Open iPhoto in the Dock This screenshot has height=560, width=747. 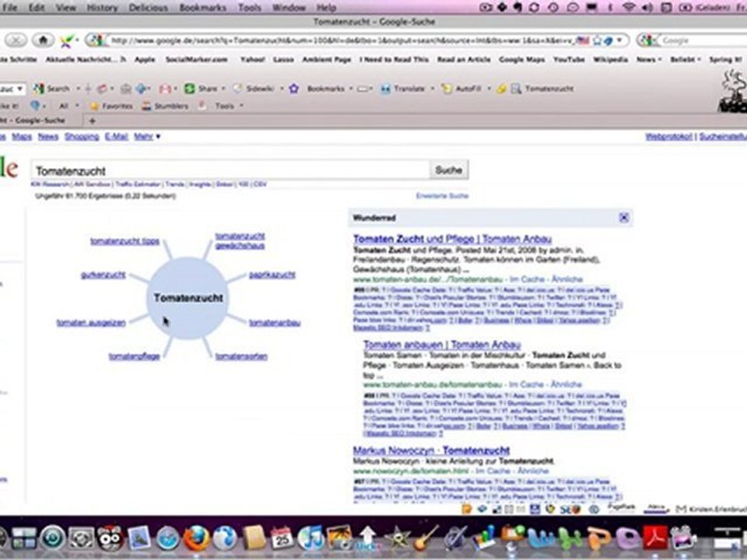[x=339, y=538]
